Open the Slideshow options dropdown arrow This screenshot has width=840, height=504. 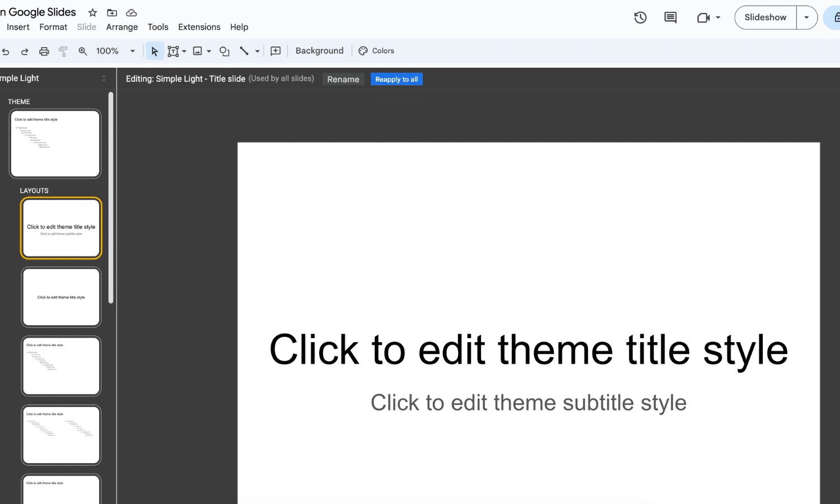(807, 17)
